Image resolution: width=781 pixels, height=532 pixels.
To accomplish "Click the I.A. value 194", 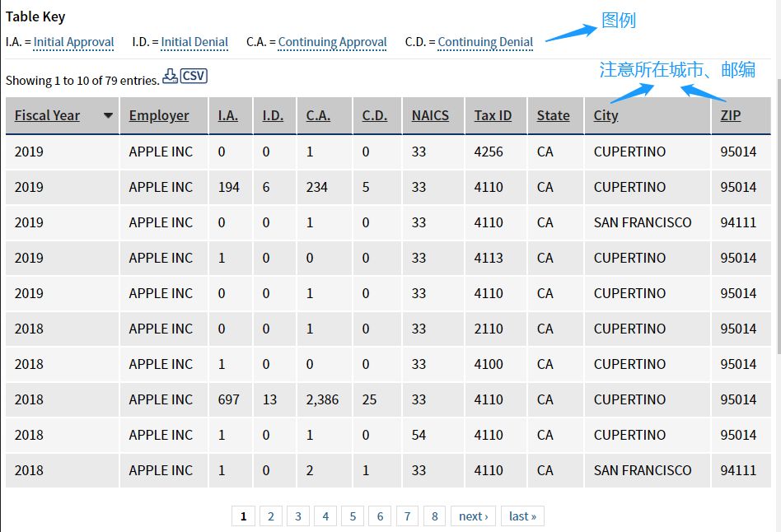I will (229, 187).
